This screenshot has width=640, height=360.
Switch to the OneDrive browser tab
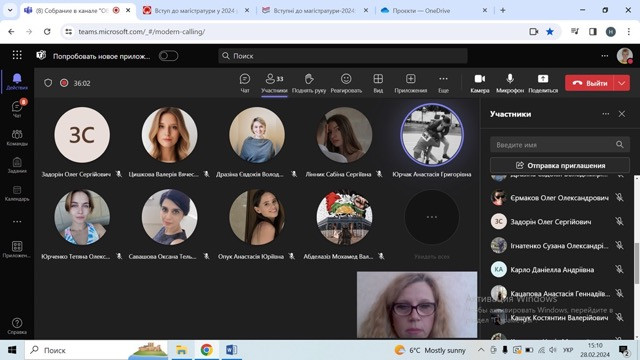click(x=433, y=11)
